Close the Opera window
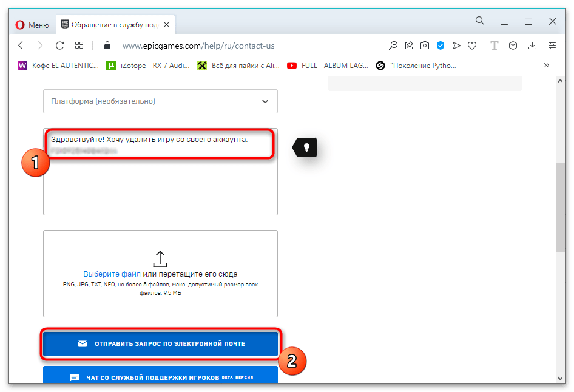This screenshot has height=392, width=574. pyautogui.click(x=552, y=21)
